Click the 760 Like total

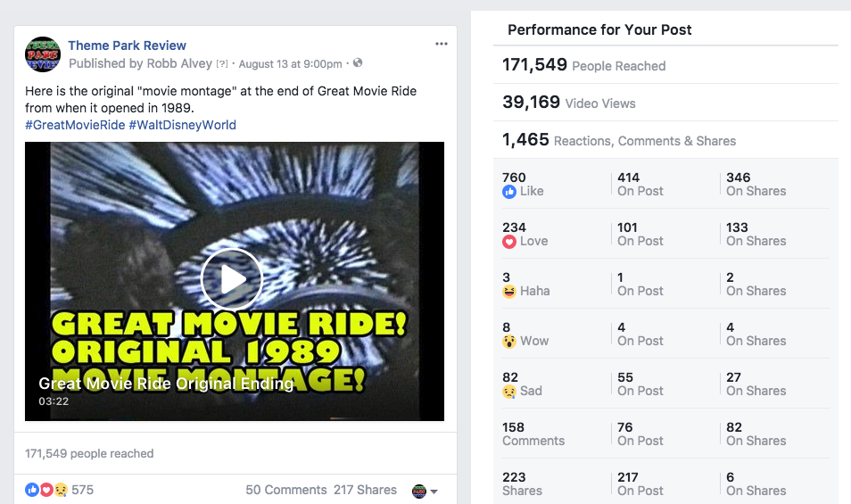pos(524,185)
